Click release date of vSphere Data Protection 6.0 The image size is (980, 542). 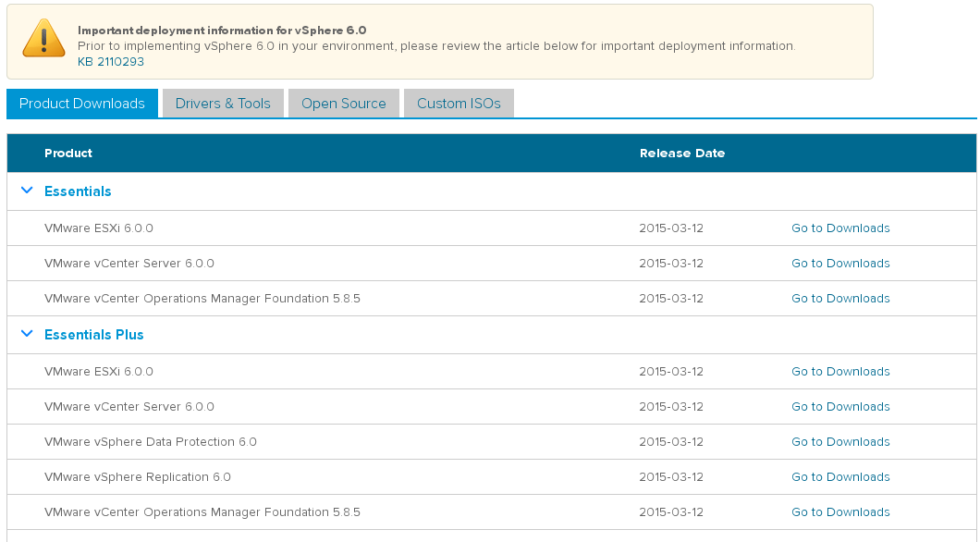[671, 441]
